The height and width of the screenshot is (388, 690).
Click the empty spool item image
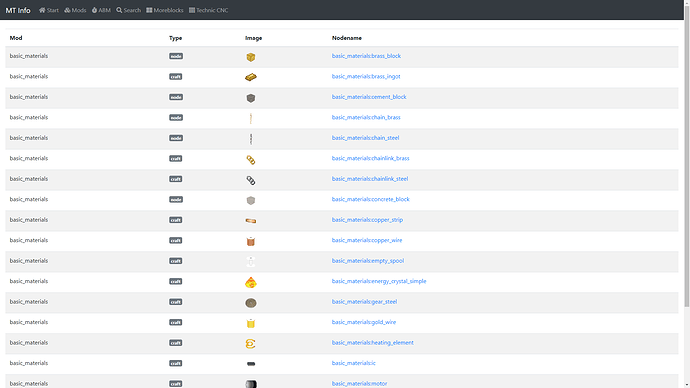[x=250, y=262]
